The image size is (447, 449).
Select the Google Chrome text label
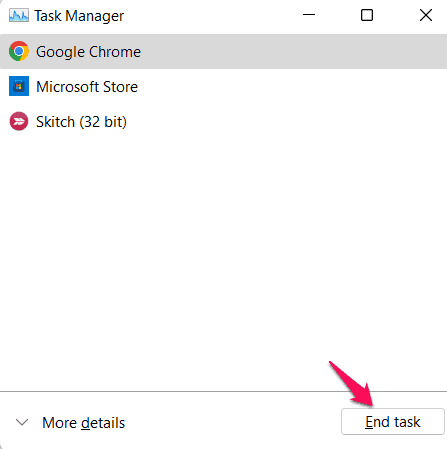click(x=88, y=52)
